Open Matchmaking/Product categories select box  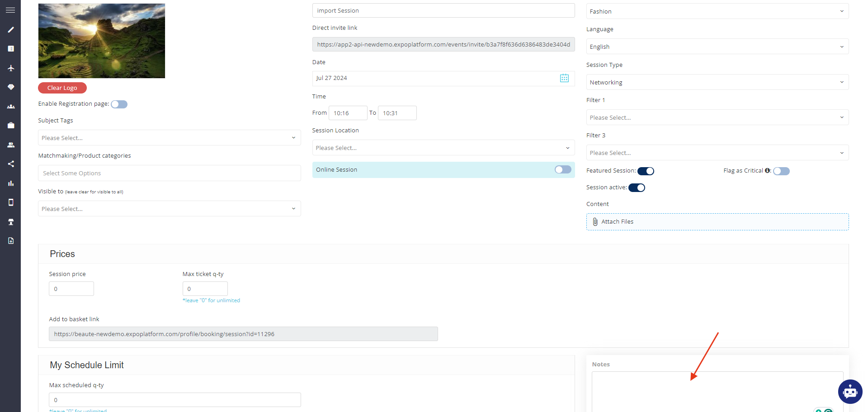pyautogui.click(x=170, y=173)
